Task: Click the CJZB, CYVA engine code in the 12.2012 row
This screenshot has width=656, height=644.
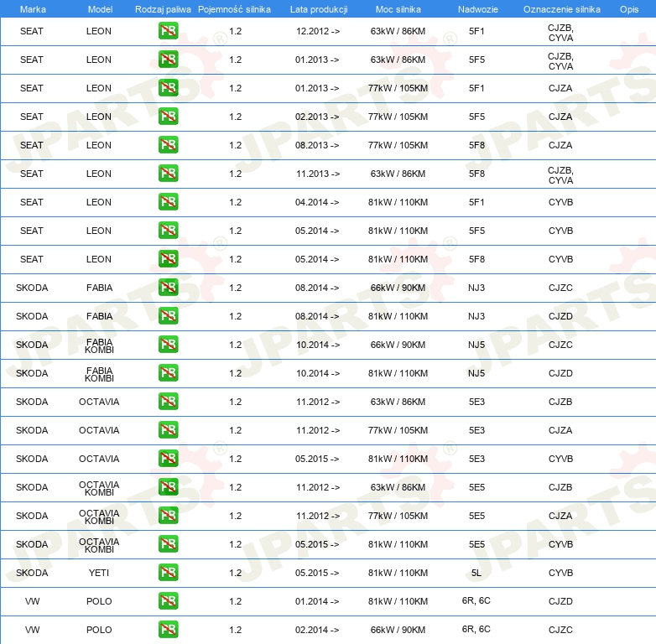Action: pos(560,33)
